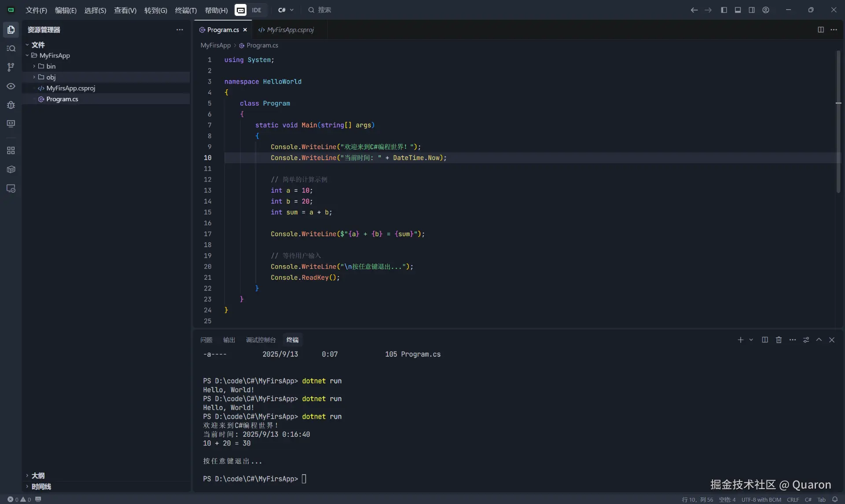
Task: Expand the bin folder in the explorer
Action: coord(51,66)
